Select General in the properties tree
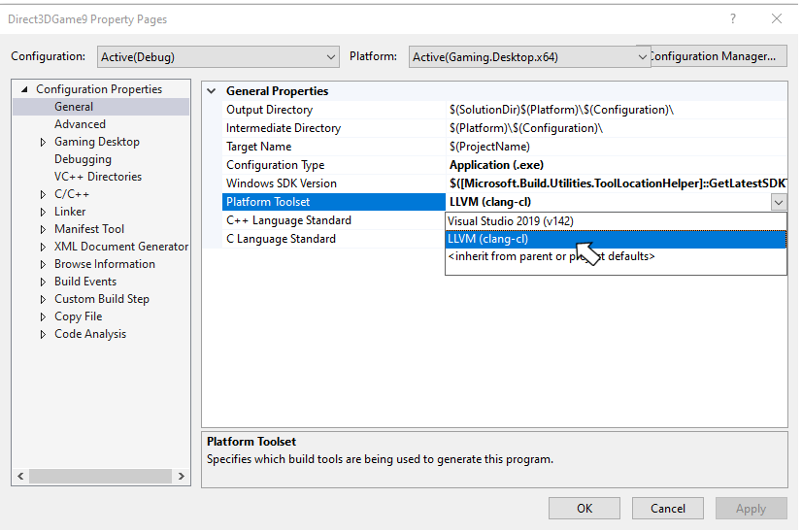Viewport: 802px width, 532px height. pyautogui.click(x=74, y=107)
